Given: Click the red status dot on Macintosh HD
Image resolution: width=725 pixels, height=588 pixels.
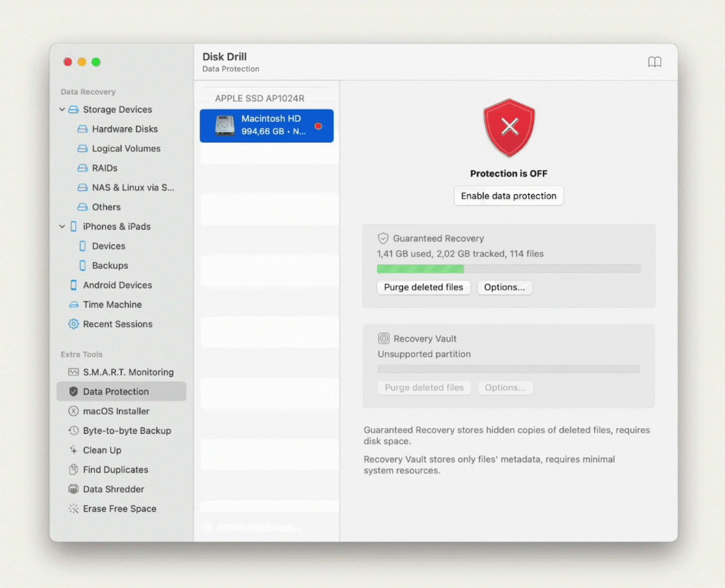Looking at the screenshot, I should click(318, 126).
